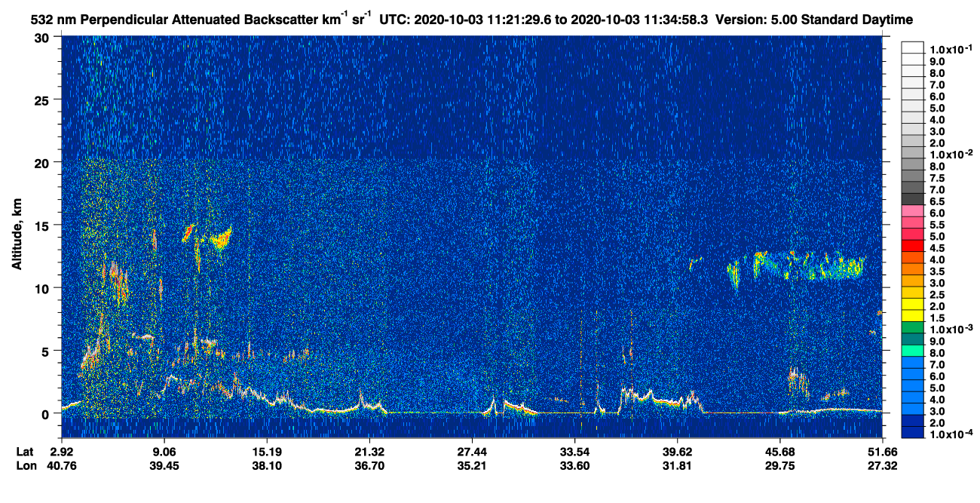The height and width of the screenshot is (503, 980).
Task: Click the 'Lat' row label
Action: 24,451
